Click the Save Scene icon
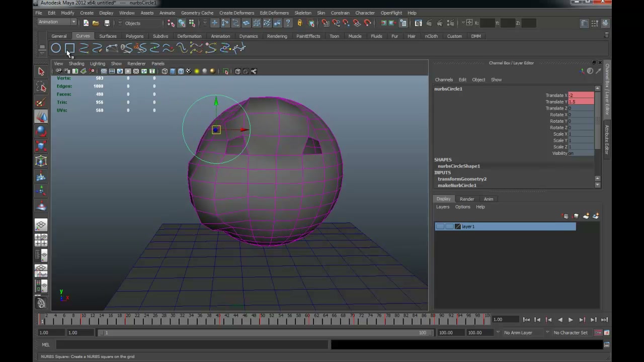Image resolution: width=644 pixels, height=362 pixels. 107,23
